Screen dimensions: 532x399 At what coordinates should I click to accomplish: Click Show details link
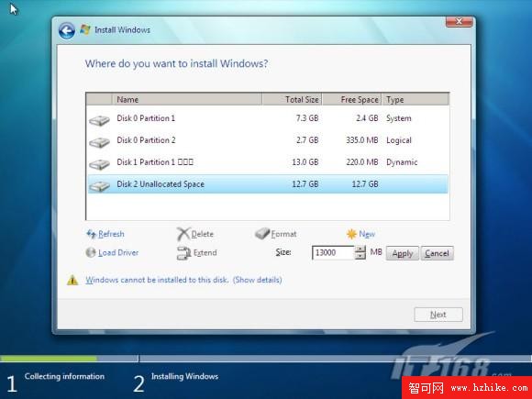tap(257, 280)
